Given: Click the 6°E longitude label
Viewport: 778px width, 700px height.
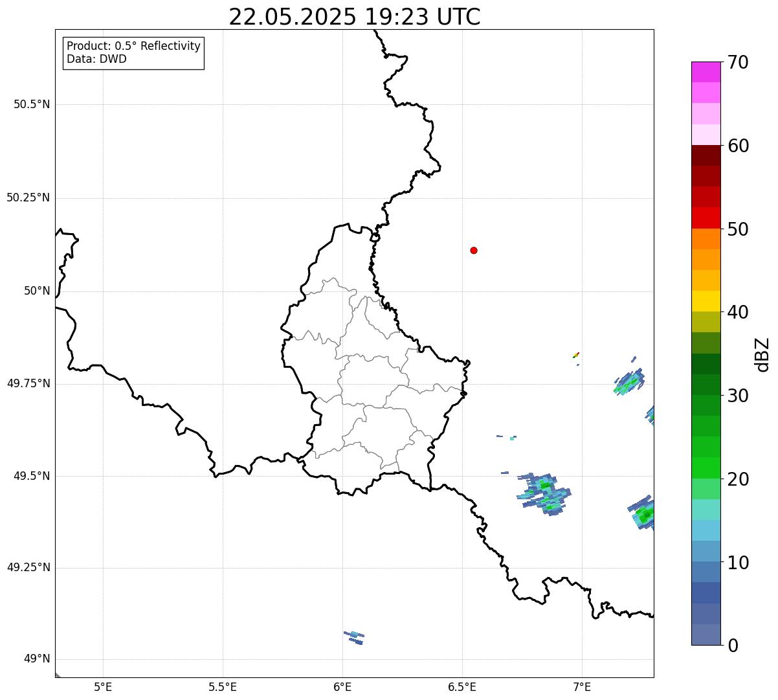Looking at the screenshot, I should (x=342, y=686).
